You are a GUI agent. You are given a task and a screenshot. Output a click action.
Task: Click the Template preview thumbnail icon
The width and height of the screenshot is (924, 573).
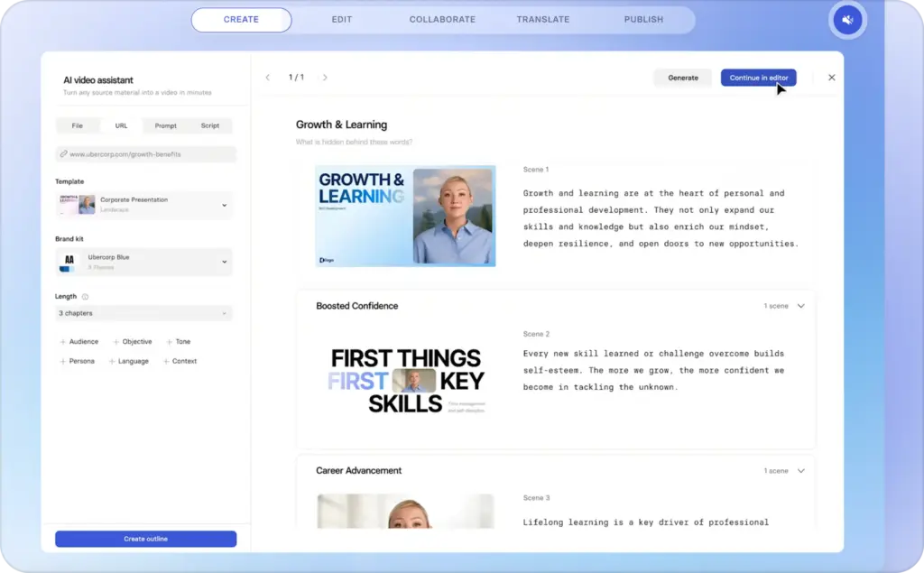tap(78, 205)
